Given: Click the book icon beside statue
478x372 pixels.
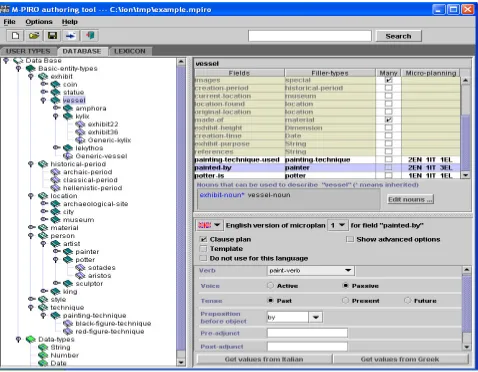Looking at the screenshot, I should tap(56, 92).
